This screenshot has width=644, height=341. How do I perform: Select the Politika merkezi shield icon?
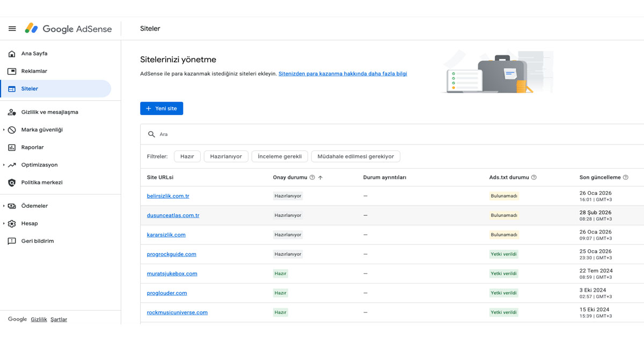pyautogui.click(x=11, y=182)
